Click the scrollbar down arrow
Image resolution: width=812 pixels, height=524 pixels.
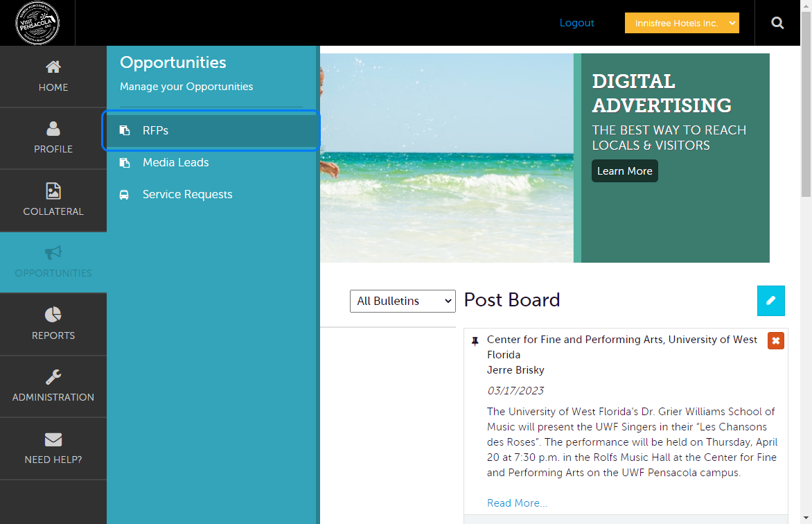806,518
